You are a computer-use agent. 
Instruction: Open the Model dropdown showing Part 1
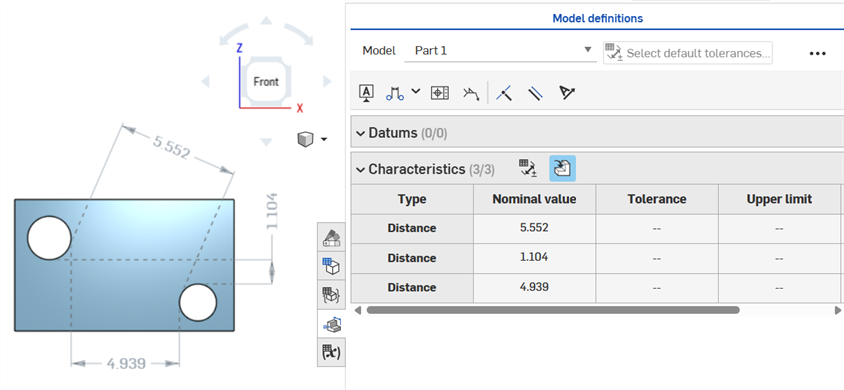[x=501, y=51]
